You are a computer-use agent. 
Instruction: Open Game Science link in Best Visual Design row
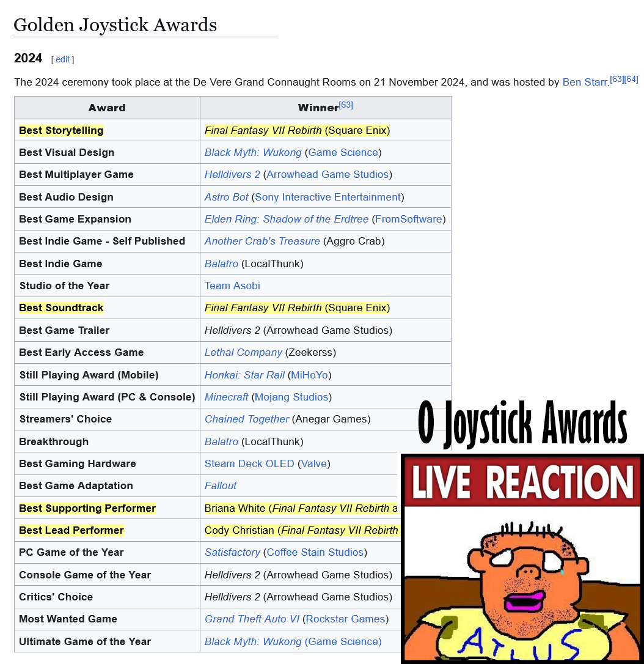pos(343,152)
